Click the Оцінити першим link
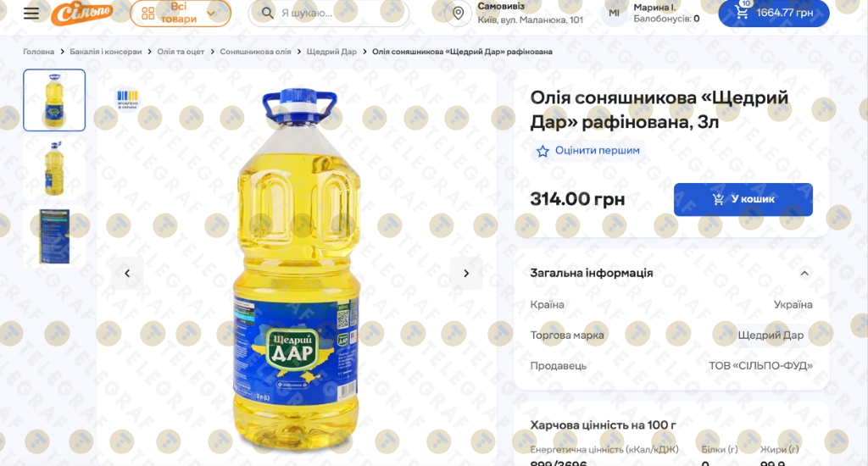Image resolution: width=868 pixels, height=466 pixels. click(x=598, y=151)
